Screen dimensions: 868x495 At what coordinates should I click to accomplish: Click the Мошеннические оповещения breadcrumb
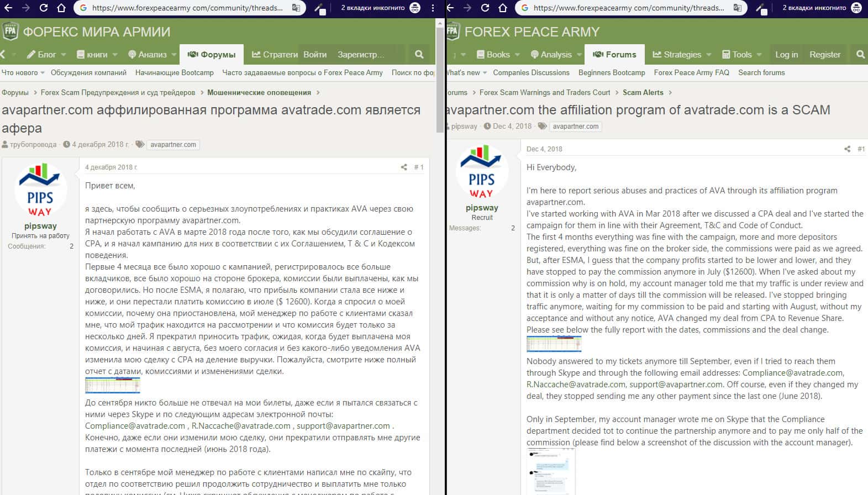click(x=259, y=93)
